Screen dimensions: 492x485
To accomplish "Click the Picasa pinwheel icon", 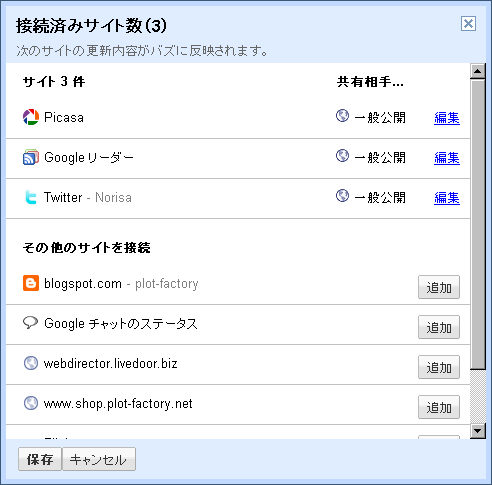I will point(31,117).
